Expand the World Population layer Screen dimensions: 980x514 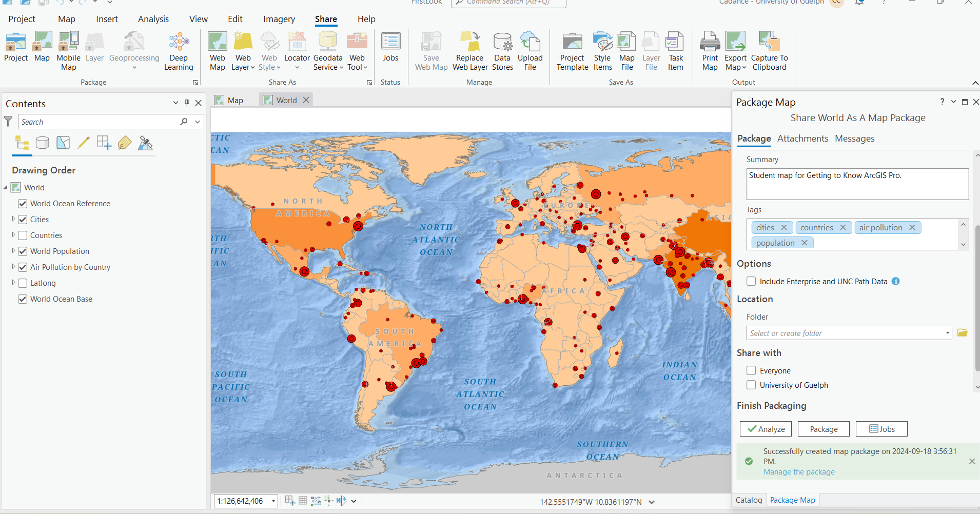pos(13,251)
